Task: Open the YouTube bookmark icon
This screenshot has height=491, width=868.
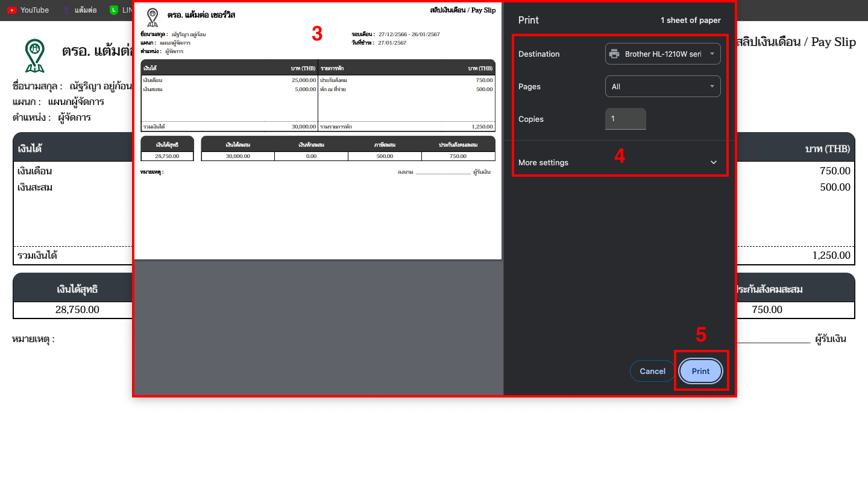Action: tap(11, 10)
